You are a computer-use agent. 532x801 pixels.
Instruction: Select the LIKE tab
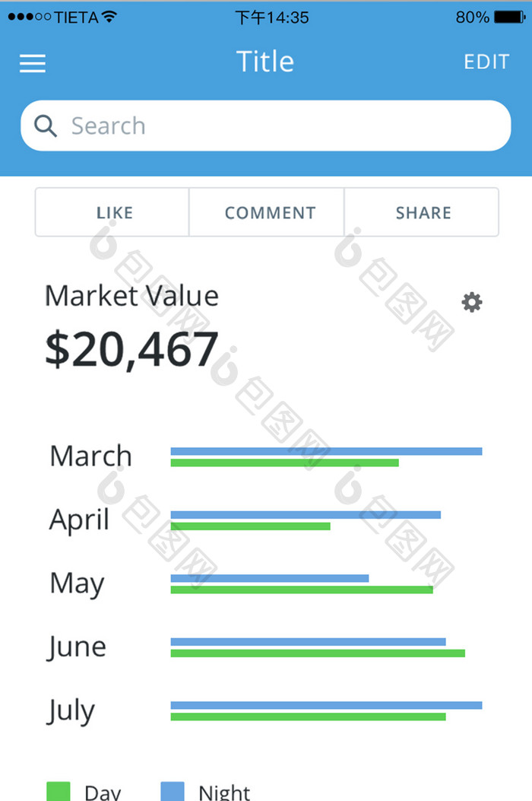coord(114,213)
